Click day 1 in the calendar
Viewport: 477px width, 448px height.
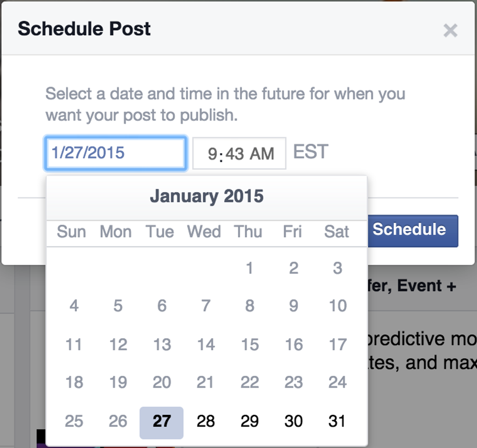[250, 268]
